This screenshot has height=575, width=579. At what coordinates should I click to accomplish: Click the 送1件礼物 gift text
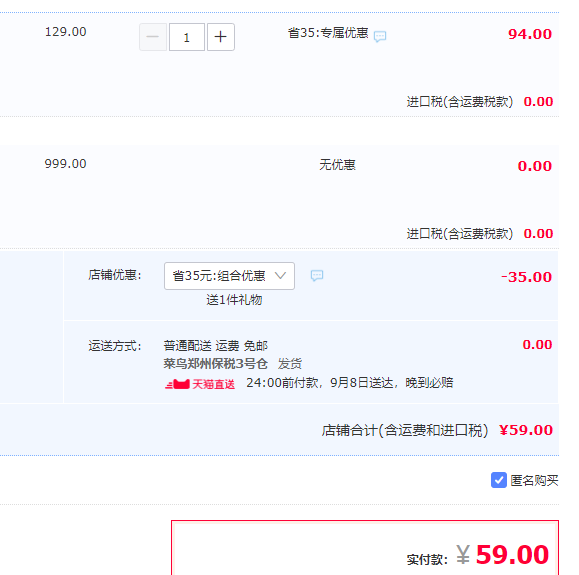coord(234,300)
